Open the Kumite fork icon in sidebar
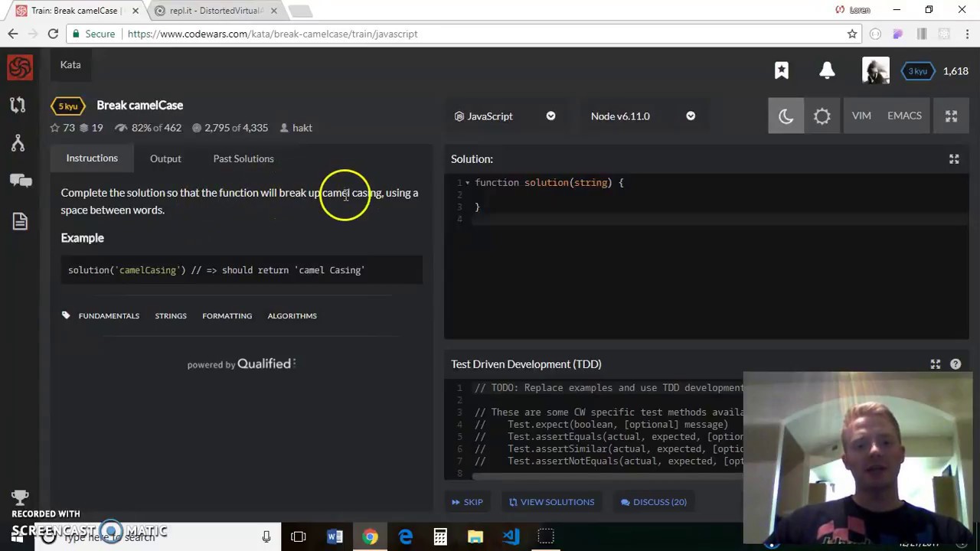The height and width of the screenshot is (551, 980). pos(18,143)
